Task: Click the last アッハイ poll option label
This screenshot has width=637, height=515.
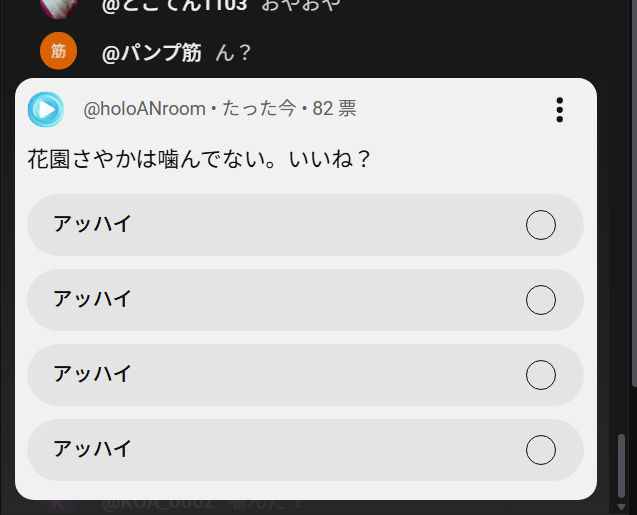Action: coord(92,449)
